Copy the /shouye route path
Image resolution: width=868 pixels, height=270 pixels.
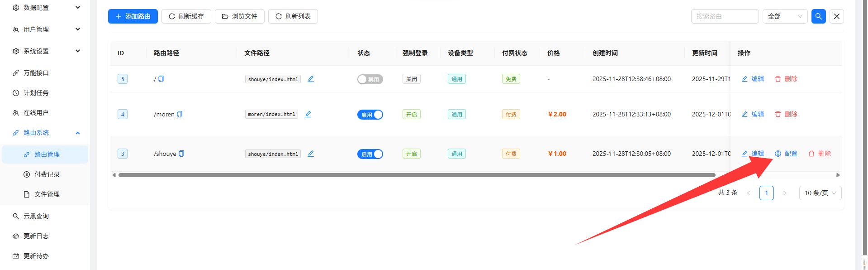(x=181, y=154)
